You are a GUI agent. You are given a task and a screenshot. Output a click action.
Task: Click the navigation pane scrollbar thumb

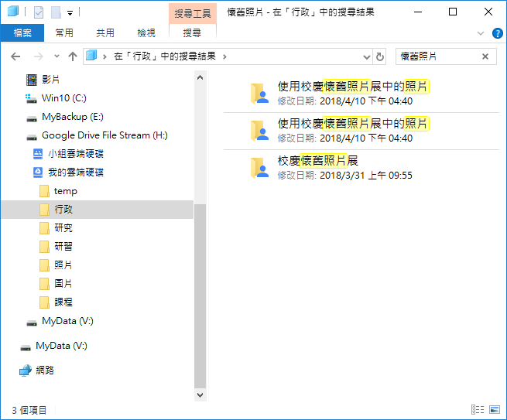(200, 296)
